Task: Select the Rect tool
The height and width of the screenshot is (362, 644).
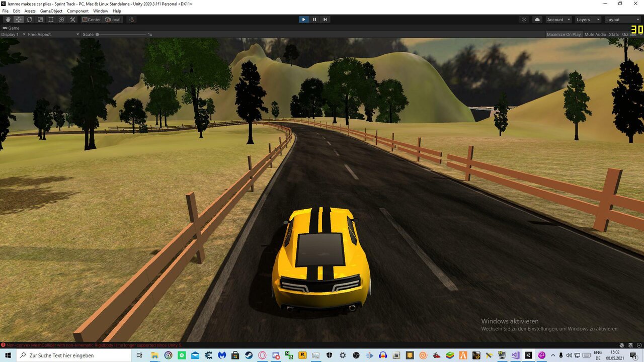Action: click(51, 20)
